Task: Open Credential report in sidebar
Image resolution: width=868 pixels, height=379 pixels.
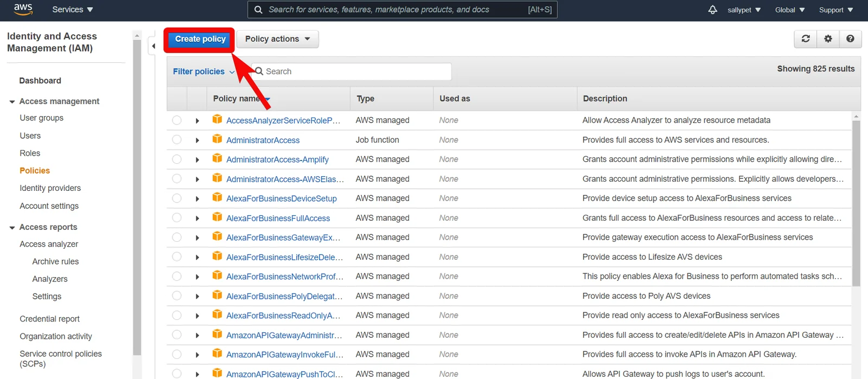Action: (49, 319)
